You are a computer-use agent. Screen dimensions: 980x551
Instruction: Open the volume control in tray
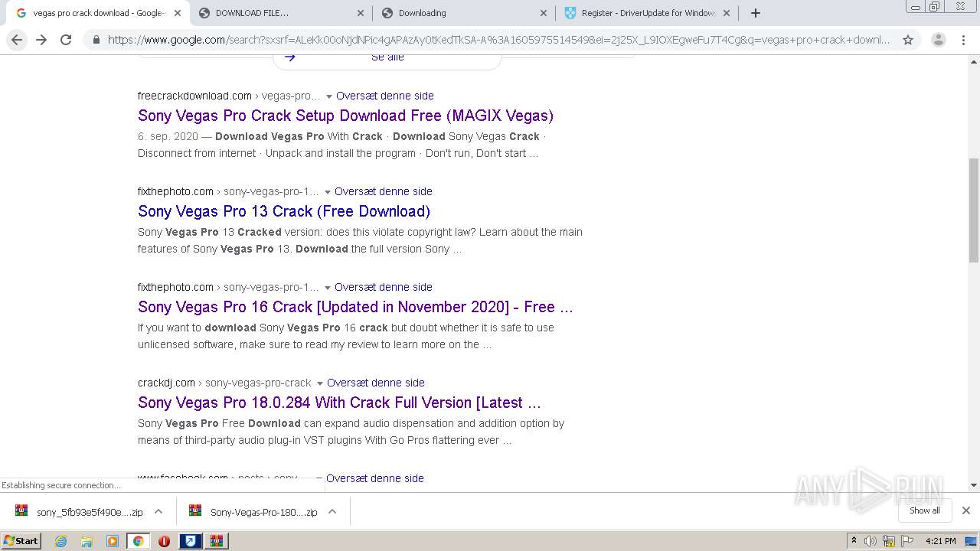coord(871,541)
